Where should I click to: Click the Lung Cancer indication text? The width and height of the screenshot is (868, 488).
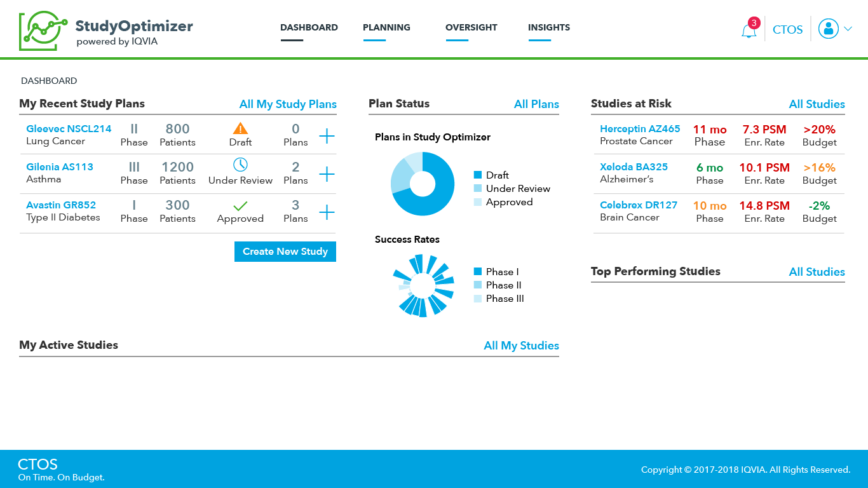(55, 141)
